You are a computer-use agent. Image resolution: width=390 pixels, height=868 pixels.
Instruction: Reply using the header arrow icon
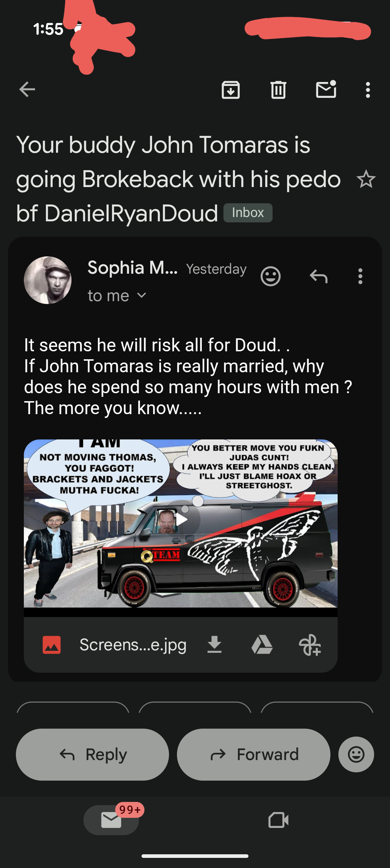tap(318, 277)
